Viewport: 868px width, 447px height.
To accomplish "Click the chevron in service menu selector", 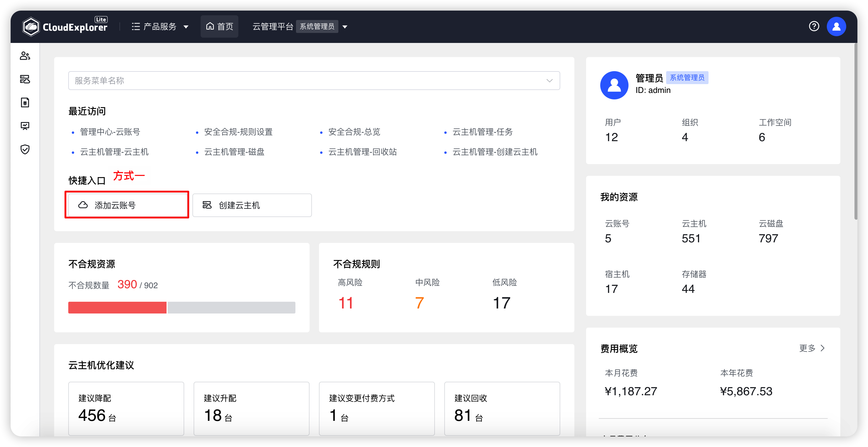I will click(x=549, y=81).
